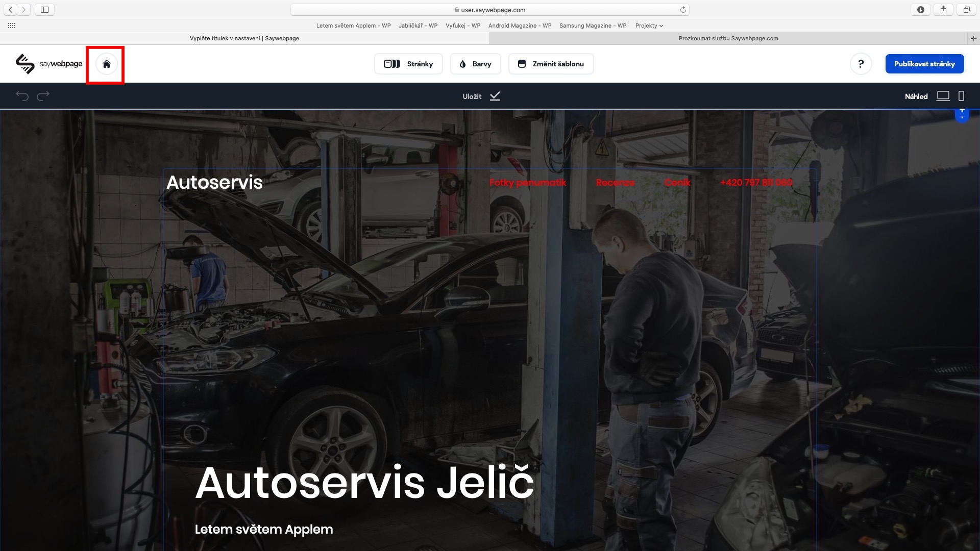This screenshot has height=551, width=980.
Task: Expand the Projekty bookmarks folder
Action: (649, 26)
